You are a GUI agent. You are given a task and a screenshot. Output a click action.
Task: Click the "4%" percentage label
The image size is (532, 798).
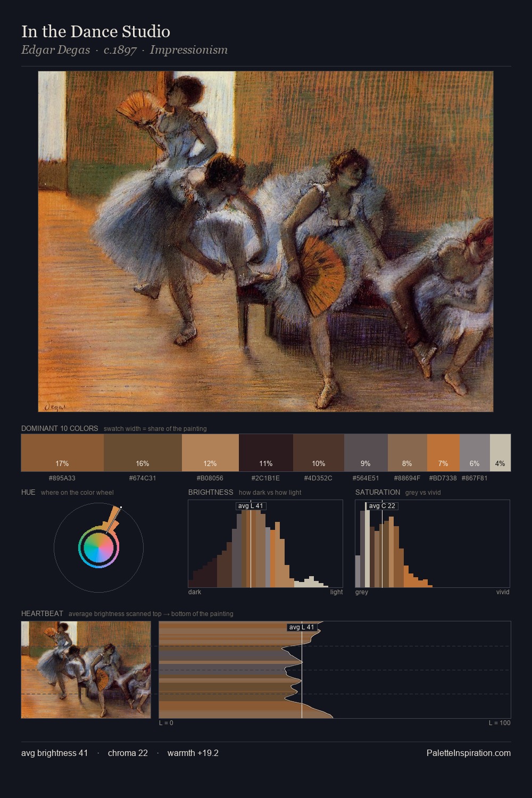click(x=500, y=464)
